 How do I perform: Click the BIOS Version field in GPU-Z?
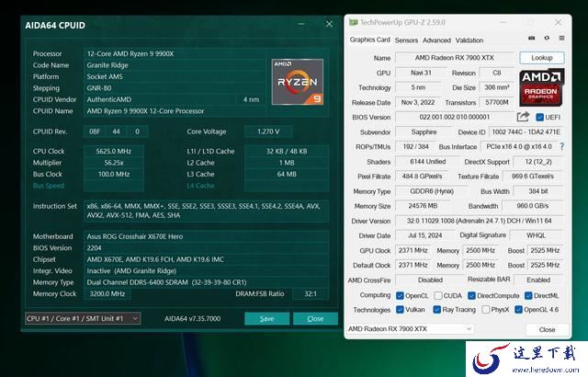[x=454, y=117]
